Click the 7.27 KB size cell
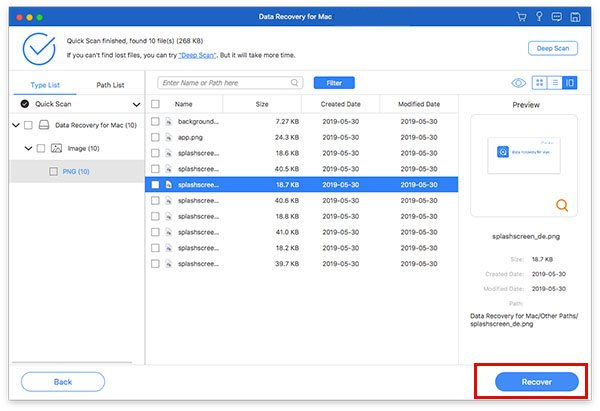The image size is (600, 411). [x=287, y=122]
